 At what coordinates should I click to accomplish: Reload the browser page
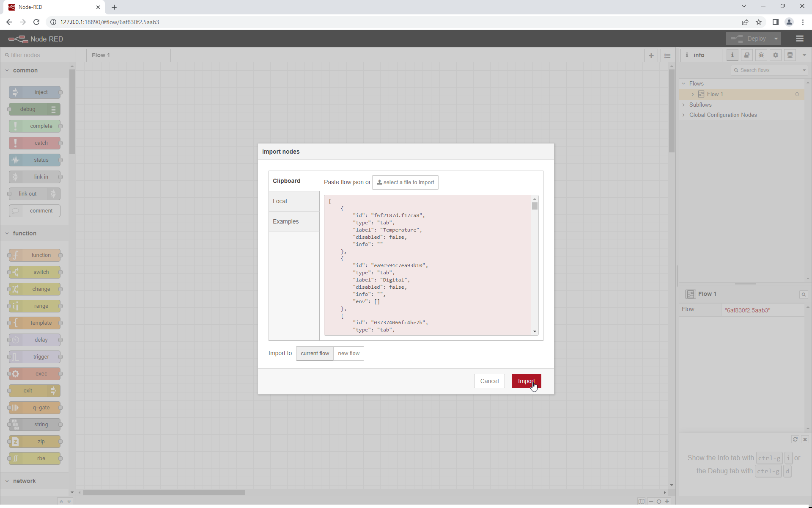click(36, 22)
